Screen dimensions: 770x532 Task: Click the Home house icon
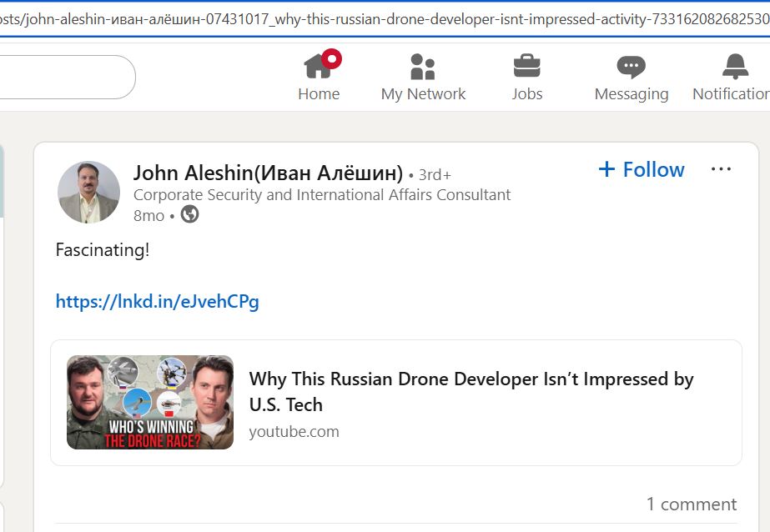pos(318,65)
